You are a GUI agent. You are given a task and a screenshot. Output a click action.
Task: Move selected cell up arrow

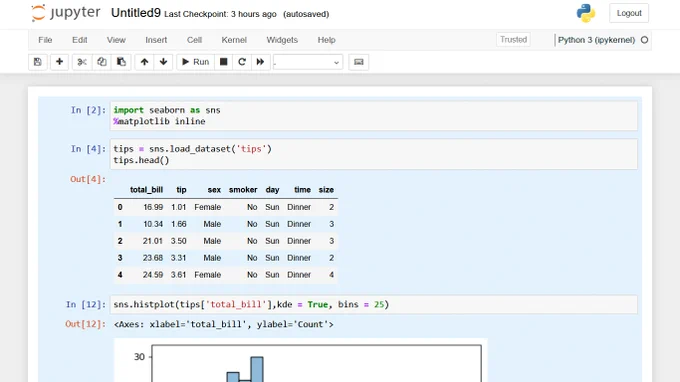click(x=144, y=62)
